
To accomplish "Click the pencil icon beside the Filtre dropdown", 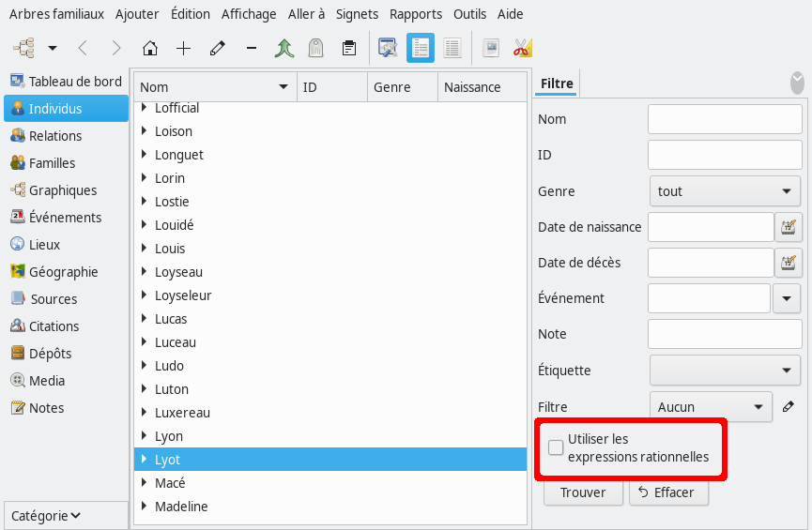I will click(788, 407).
